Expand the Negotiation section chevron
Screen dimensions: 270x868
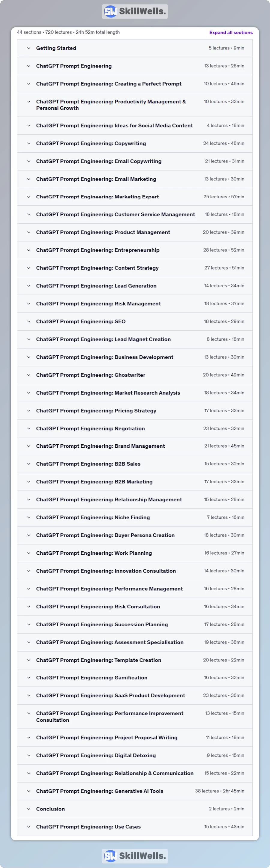click(x=29, y=429)
